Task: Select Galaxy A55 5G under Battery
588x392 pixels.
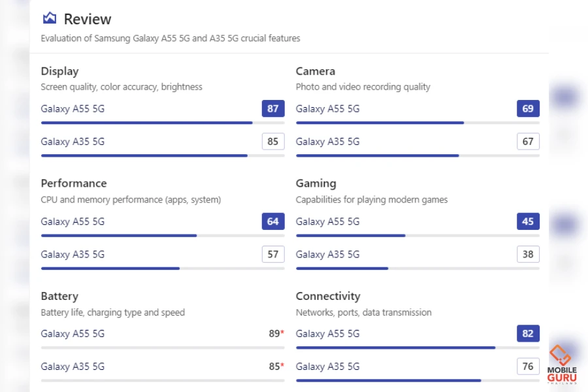Action: (x=73, y=334)
